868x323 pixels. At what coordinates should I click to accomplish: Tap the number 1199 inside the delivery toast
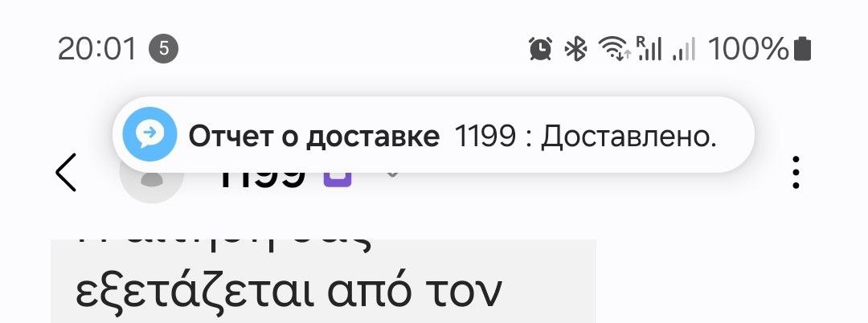pos(485,137)
